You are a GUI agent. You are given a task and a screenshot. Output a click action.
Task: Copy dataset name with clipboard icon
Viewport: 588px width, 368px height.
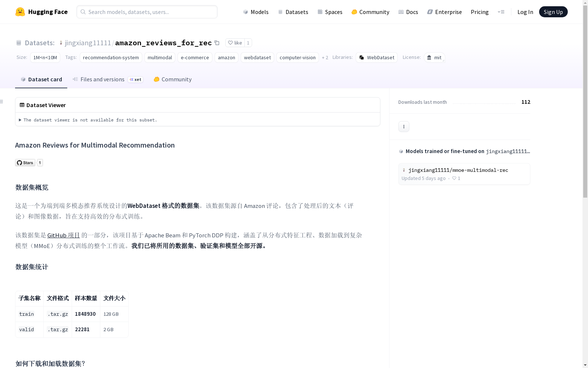[x=217, y=43]
